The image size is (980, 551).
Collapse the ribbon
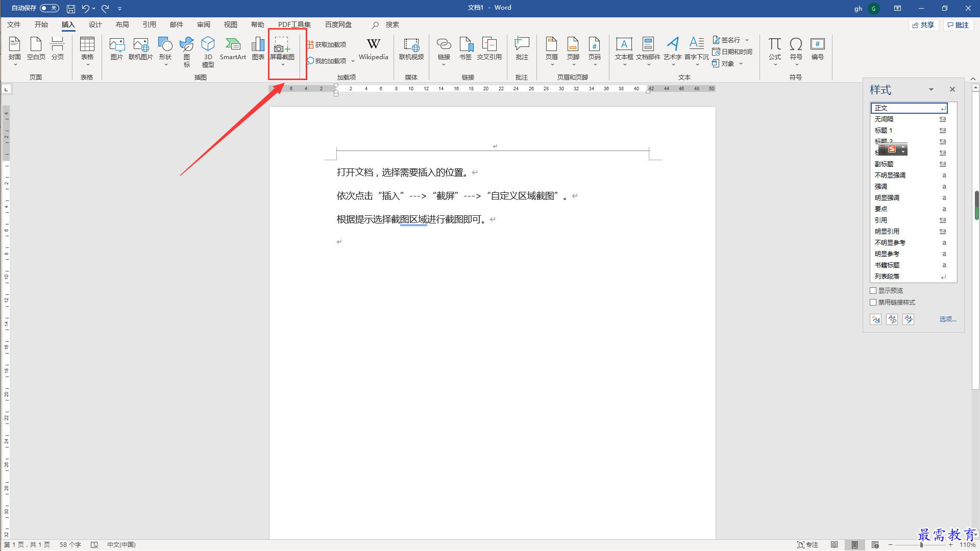point(973,79)
